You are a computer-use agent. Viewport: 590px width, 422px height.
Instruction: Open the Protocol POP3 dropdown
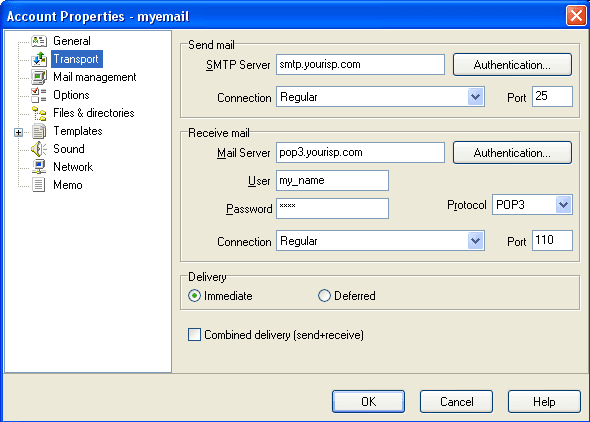(532, 205)
